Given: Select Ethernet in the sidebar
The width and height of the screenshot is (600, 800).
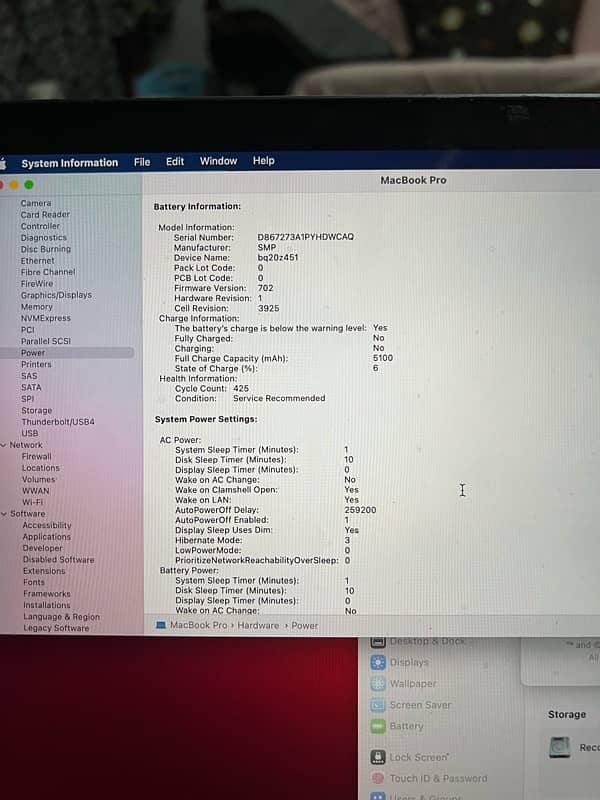Looking at the screenshot, I should tap(37, 261).
